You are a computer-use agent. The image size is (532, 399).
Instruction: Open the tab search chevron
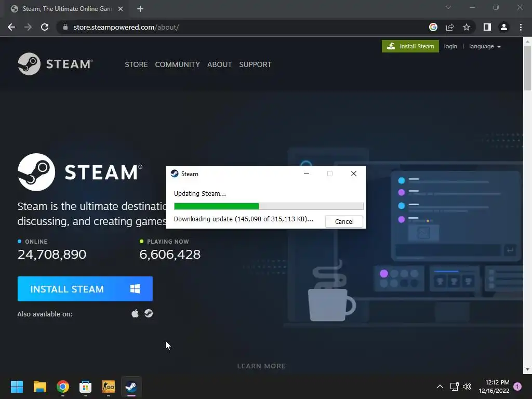coord(448,7)
